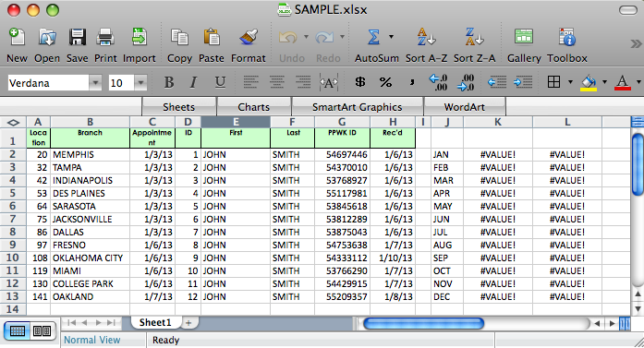Increase indent icon
Screen dimensions: 644x348
point(523,82)
